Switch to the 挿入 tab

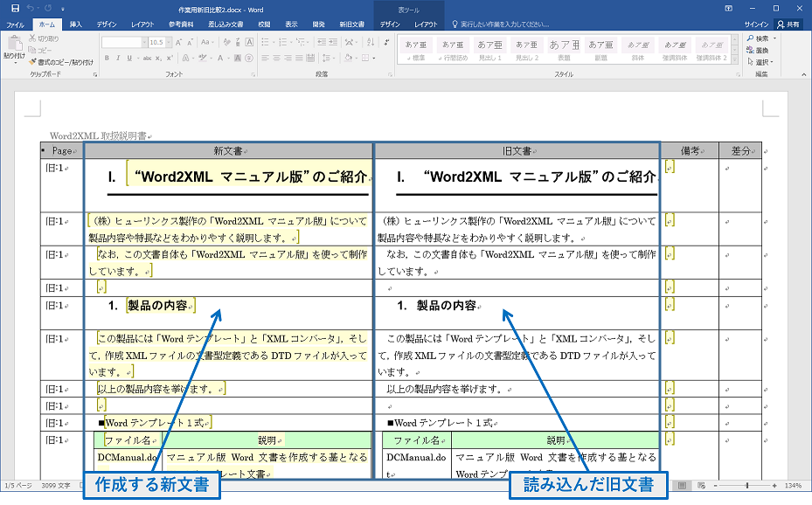point(76,24)
